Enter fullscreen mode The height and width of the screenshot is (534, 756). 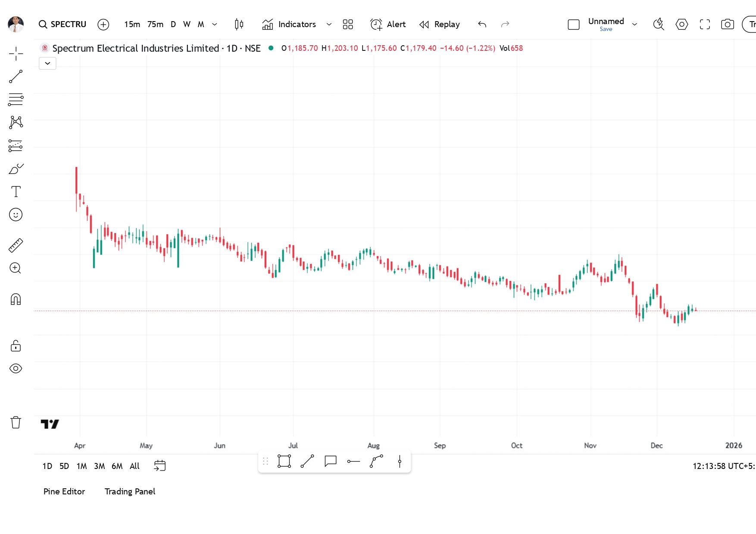(x=705, y=25)
